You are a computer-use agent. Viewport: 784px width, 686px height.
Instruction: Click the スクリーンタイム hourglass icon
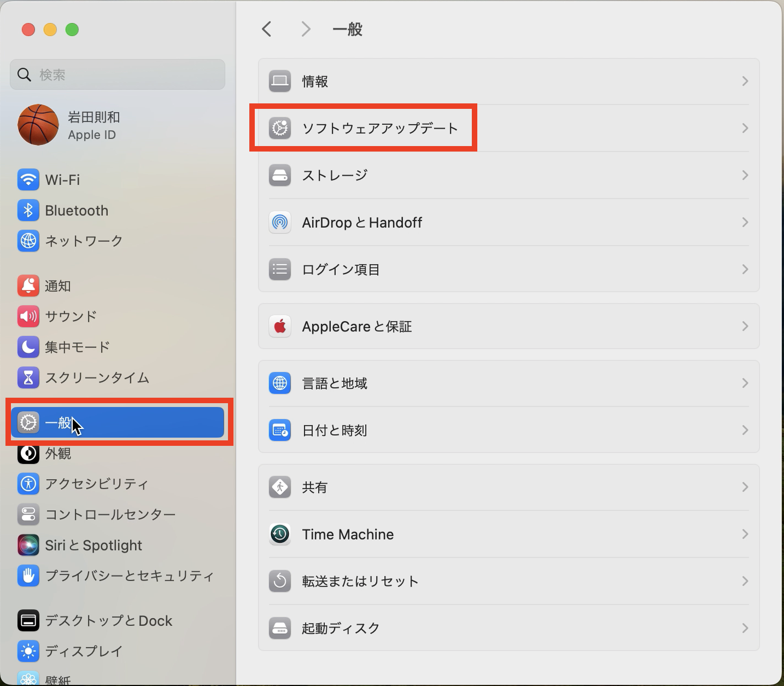pyautogui.click(x=28, y=377)
